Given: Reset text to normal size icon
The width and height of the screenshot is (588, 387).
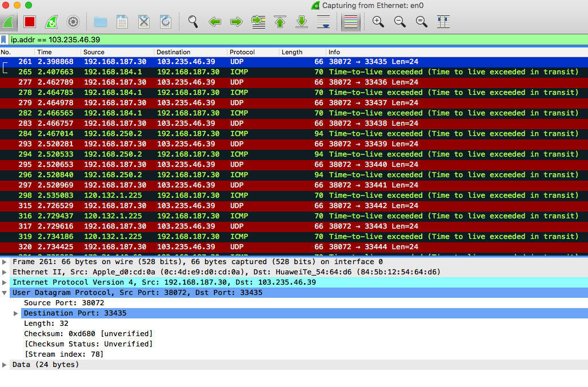Looking at the screenshot, I should click(x=422, y=22).
